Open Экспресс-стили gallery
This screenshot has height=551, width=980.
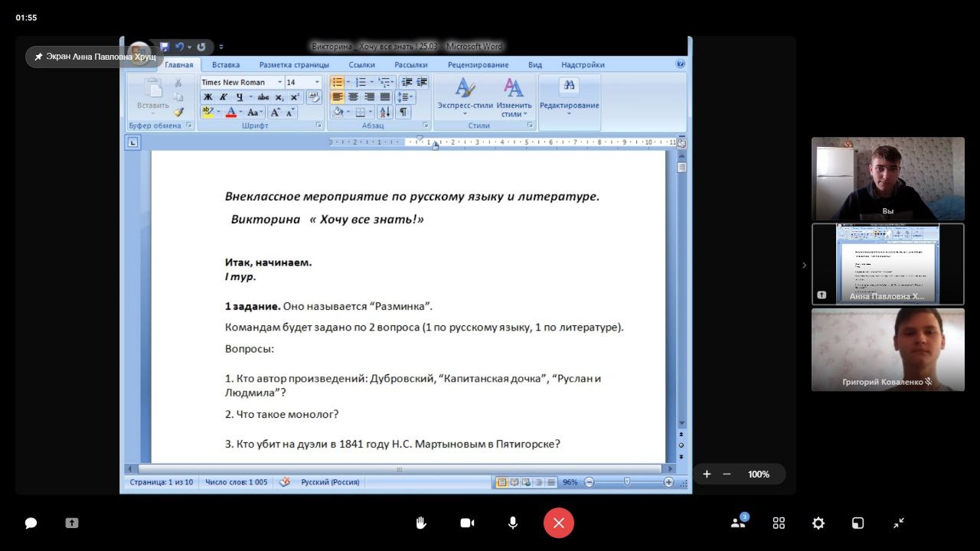coord(465,96)
